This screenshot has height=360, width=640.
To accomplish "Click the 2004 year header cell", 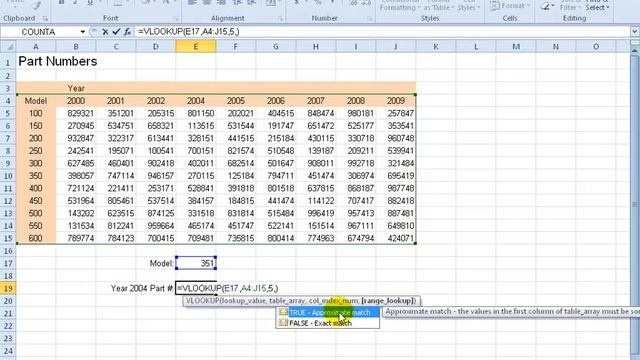I will click(196, 101).
